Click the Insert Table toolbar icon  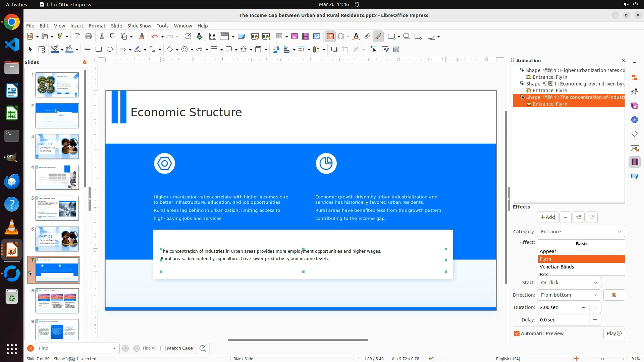point(279,37)
